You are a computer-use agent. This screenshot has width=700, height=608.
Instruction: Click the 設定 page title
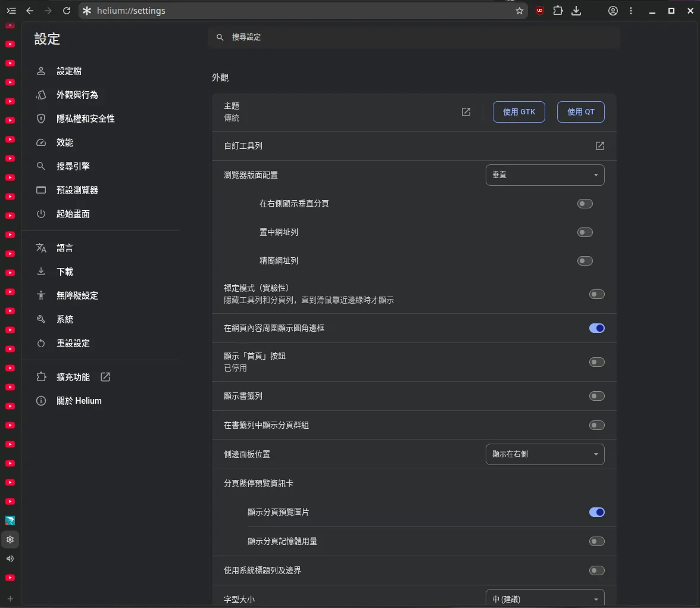[47, 39]
